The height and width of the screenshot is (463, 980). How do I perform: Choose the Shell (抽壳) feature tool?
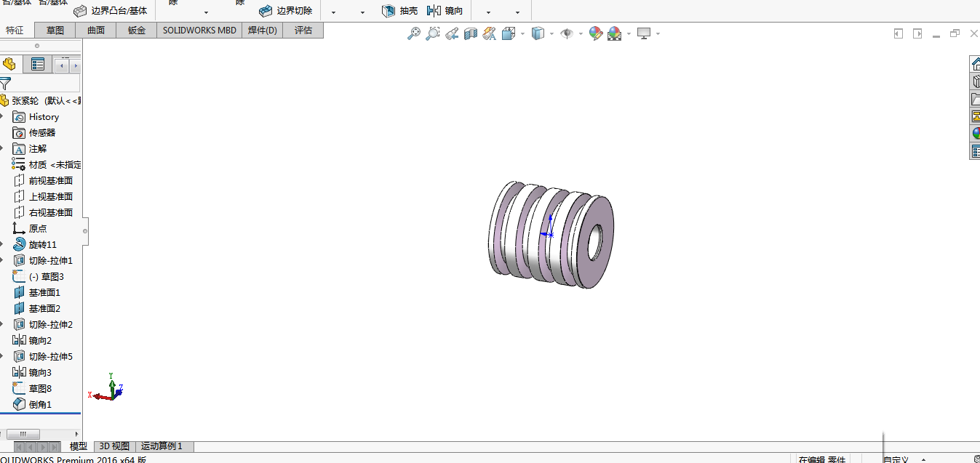pyautogui.click(x=399, y=11)
